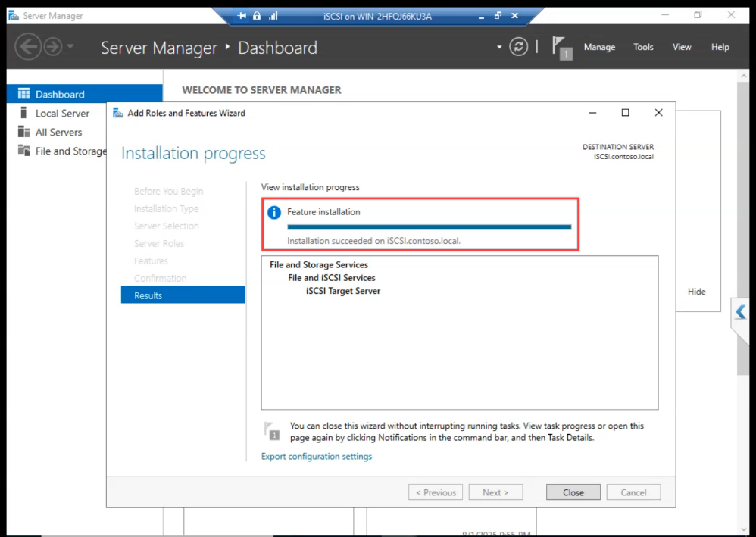The width and height of the screenshot is (756, 537).
Task: Click File and Storage Services in results list
Action: point(319,264)
